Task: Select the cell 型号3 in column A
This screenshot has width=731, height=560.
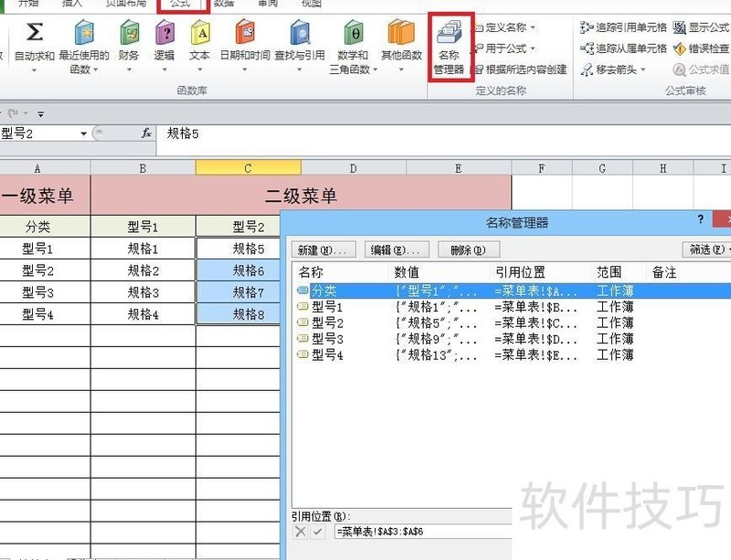Action: pyautogui.click(x=45, y=292)
